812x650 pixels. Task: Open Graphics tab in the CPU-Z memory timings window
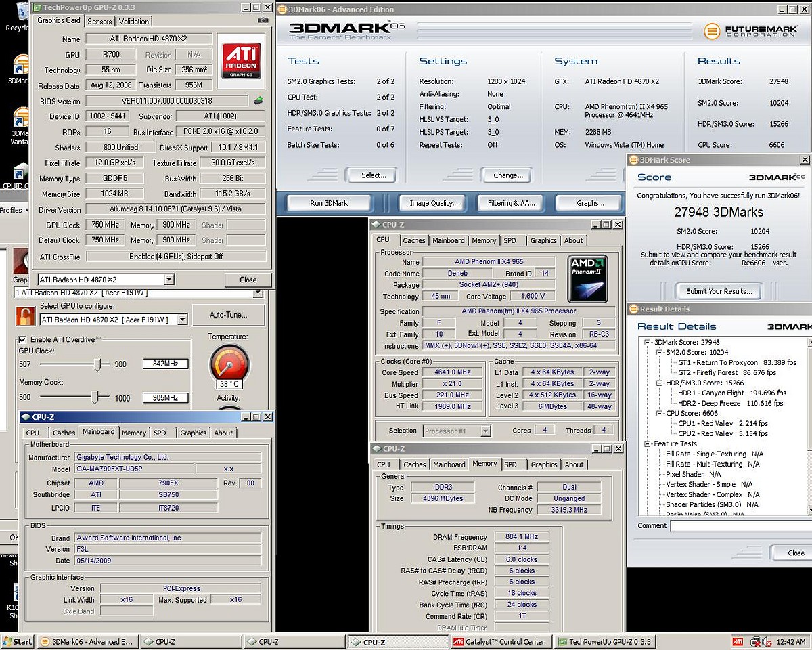click(x=544, y=464)
